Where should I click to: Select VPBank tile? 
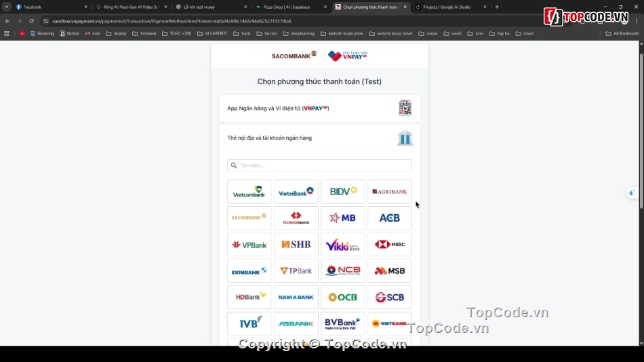249,245
